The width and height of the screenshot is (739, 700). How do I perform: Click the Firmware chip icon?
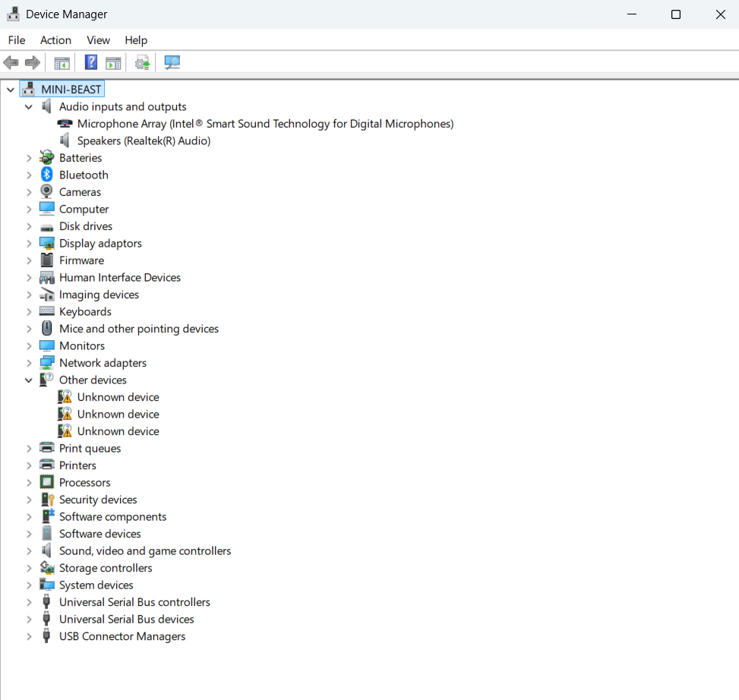pos(46,260)
